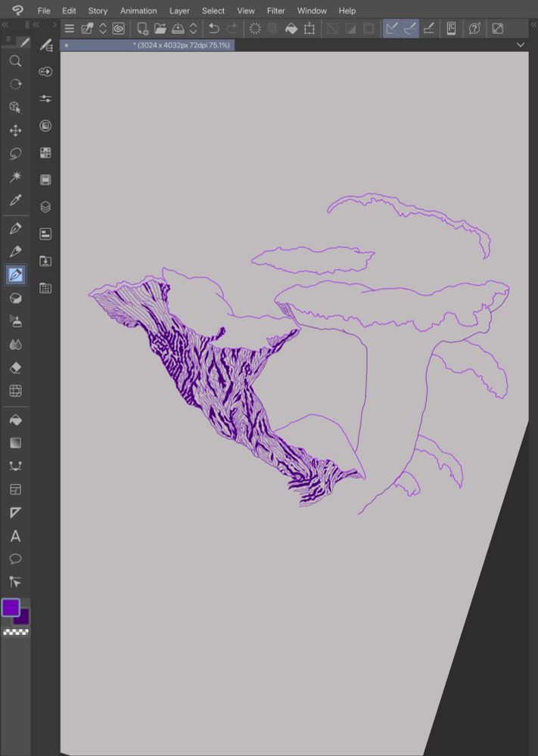The width and height of the screenshot is (538, 756).
Task: Select the Eyedropper tool
Action: (x=15, y=200)
